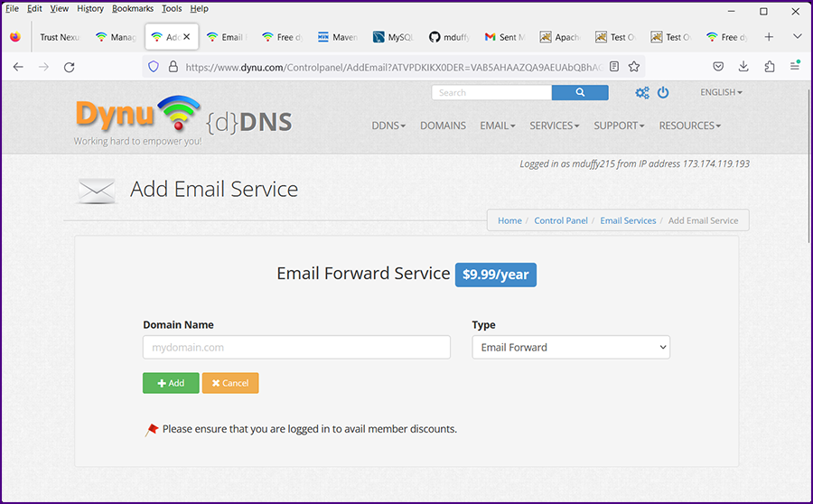This screenshot has width=813, height=504.
Task: Click the browser reload button
Action: tap(69, 67)
